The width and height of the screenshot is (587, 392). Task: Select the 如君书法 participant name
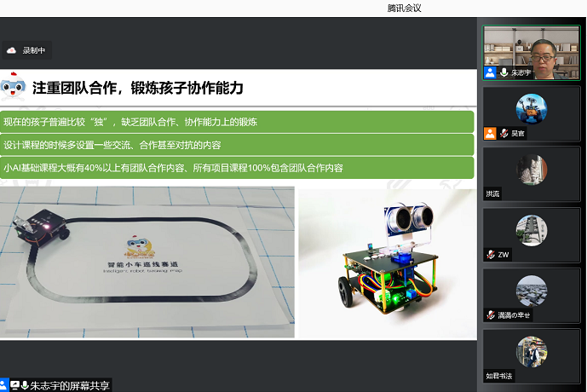click(499, 376)
